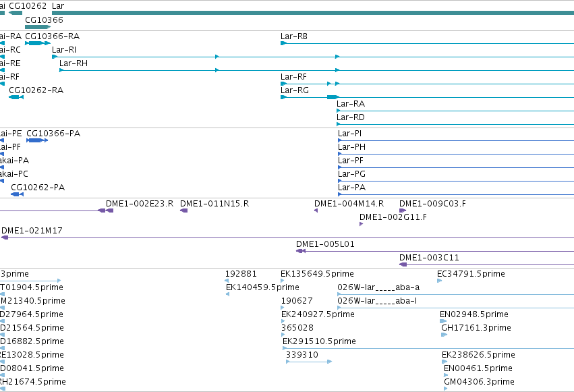The width and height of the screenshot is (574, 392).
Task: Click the DME1-004M14.R clone end
Action: [316, 211]
